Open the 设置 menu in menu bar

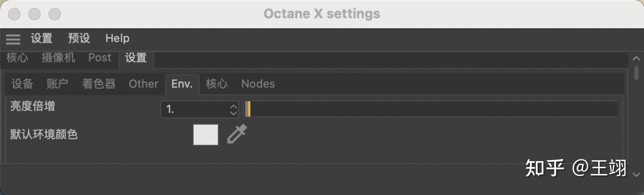[42, 38]
